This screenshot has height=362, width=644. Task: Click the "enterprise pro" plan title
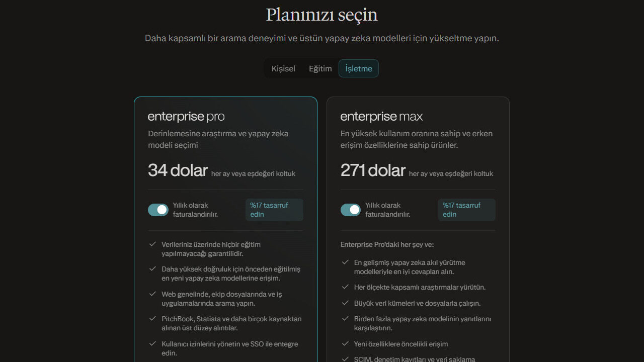(186, 116)
